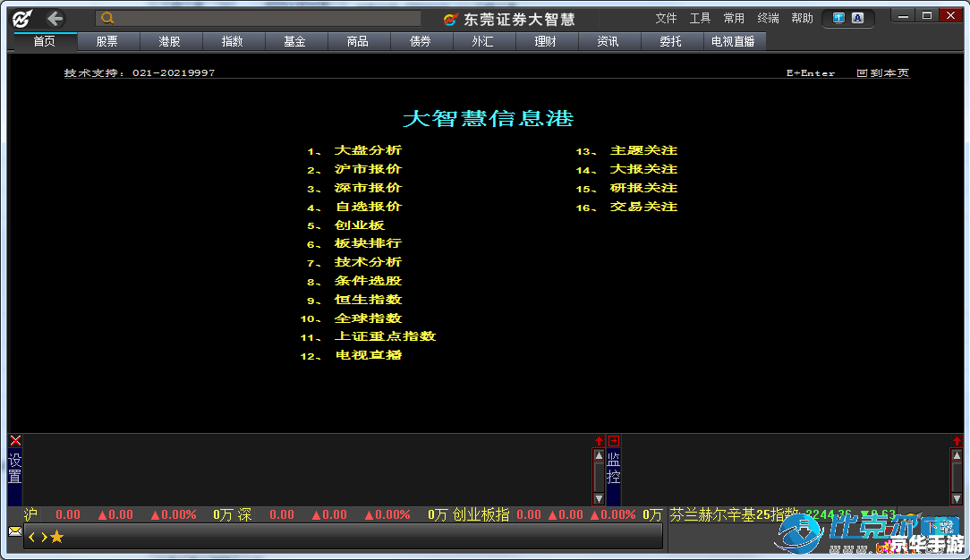Switch to the 首页 tab
Viewport: 970px width, 560px height.
[44, 41]
